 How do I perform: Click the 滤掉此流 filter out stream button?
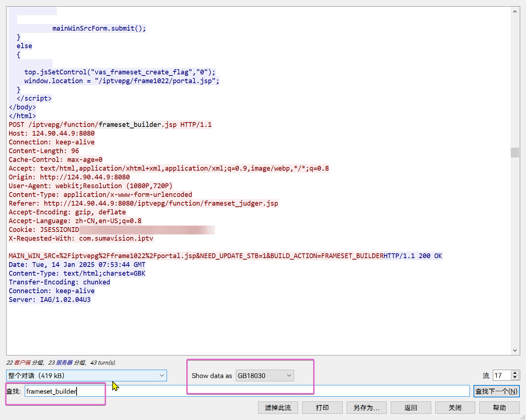[278, 408]
